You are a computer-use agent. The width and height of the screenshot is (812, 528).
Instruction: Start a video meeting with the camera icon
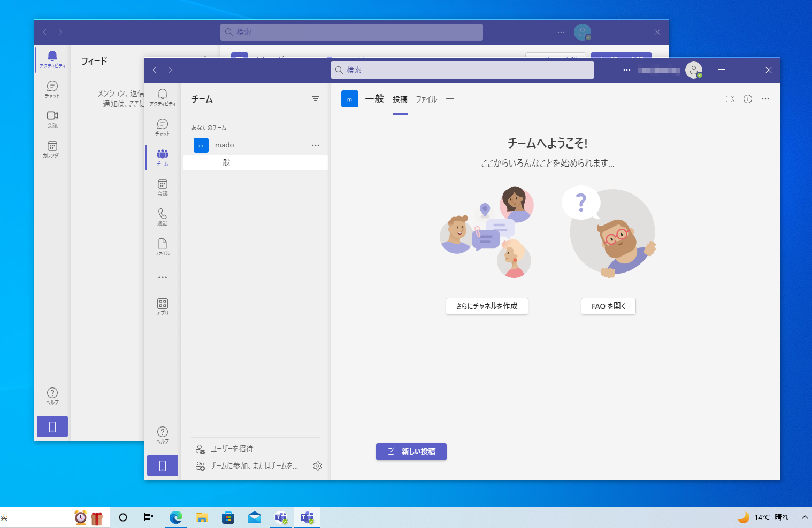[730, 99]
